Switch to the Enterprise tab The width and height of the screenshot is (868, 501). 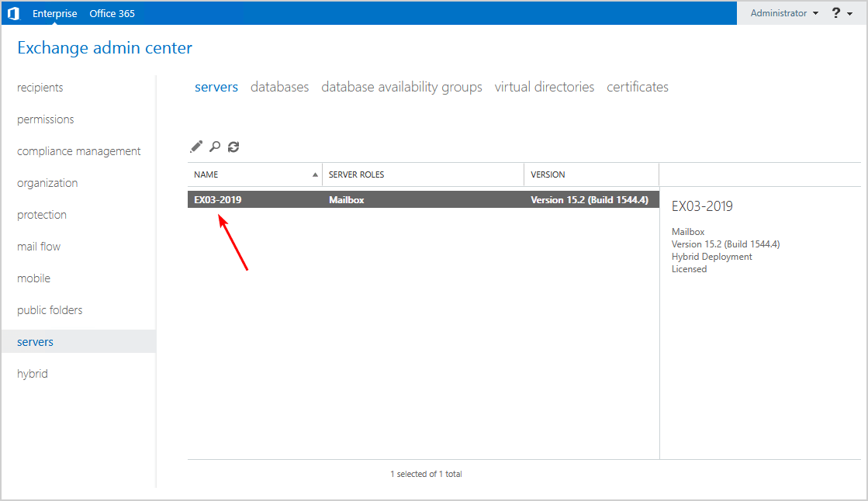point(55,13)
